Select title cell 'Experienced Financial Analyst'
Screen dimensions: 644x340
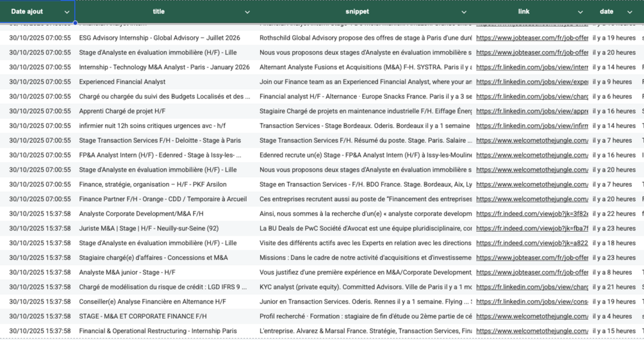point(122,82)
